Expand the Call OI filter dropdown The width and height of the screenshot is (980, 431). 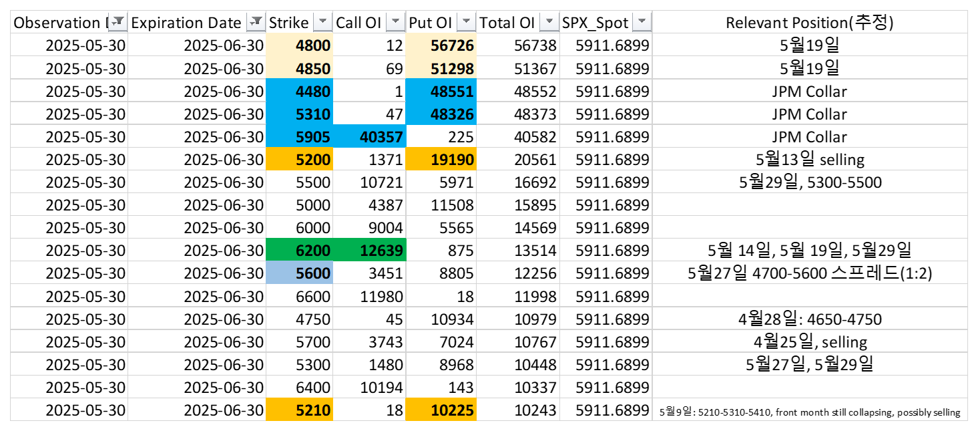click(396, 22)
